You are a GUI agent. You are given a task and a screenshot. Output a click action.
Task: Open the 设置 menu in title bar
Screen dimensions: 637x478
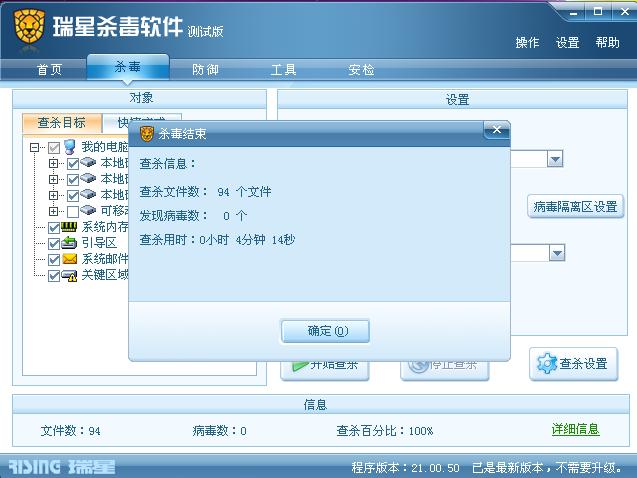[568, 43]
